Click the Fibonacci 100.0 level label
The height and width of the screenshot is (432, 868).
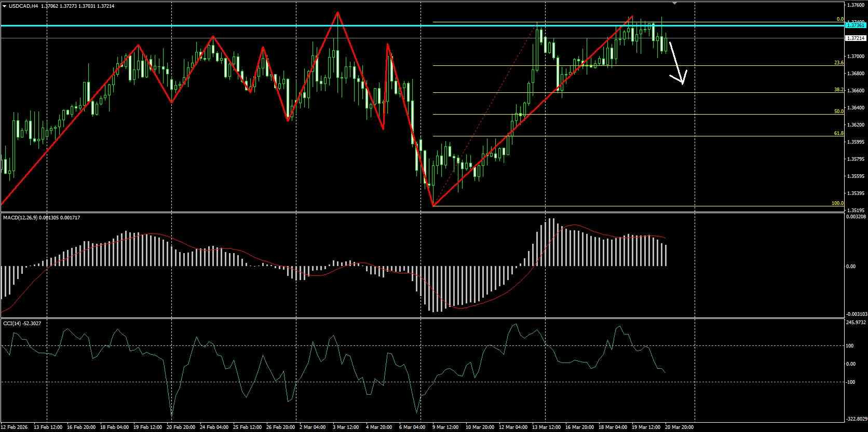(837, 203)
